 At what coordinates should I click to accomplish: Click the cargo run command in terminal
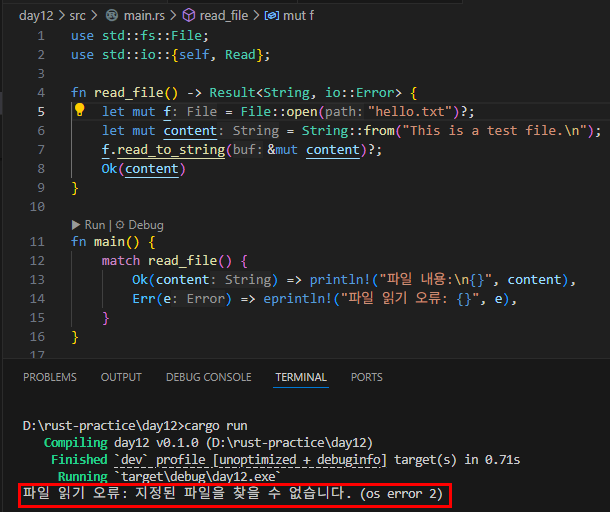pos(216,426)
